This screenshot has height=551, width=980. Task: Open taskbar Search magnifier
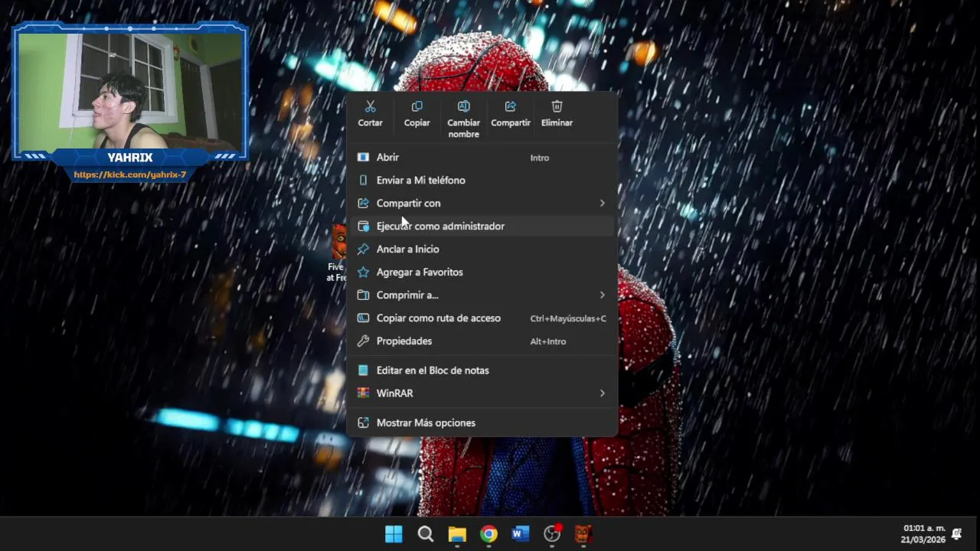(x=426, y=534)
